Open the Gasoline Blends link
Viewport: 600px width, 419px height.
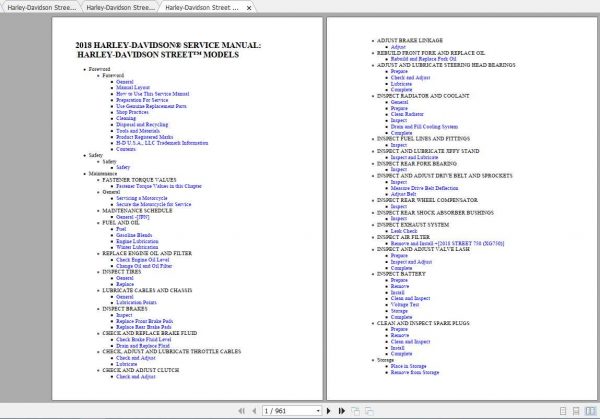click(x=134, y=235)
